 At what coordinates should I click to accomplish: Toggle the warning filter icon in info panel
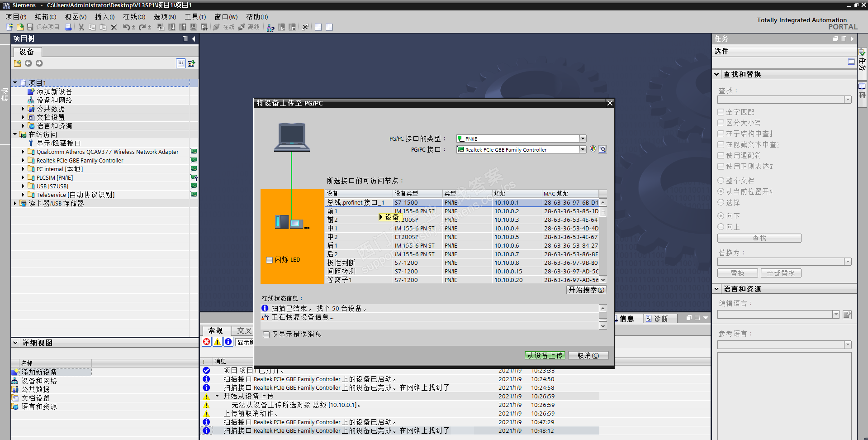pos(218,342)
